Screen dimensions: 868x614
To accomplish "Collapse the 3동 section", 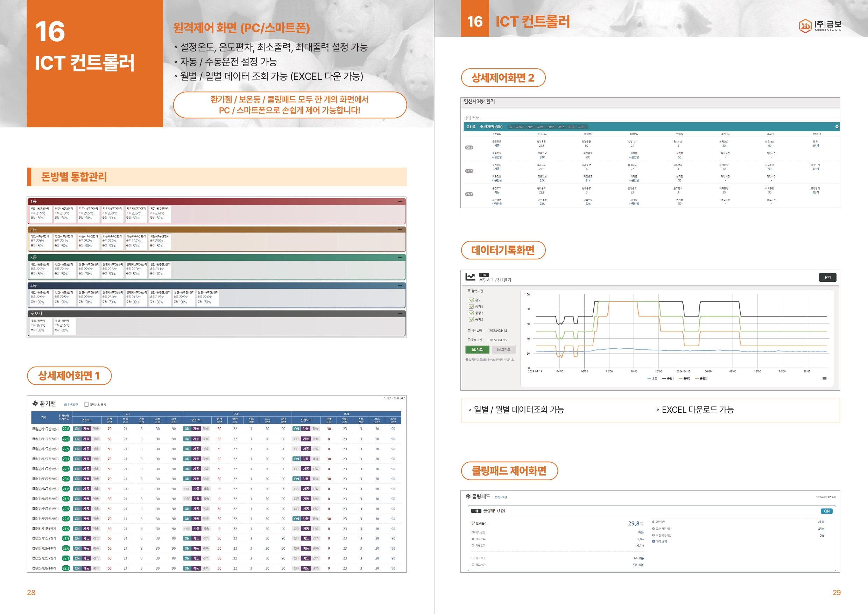I will [x=400, y=257].
